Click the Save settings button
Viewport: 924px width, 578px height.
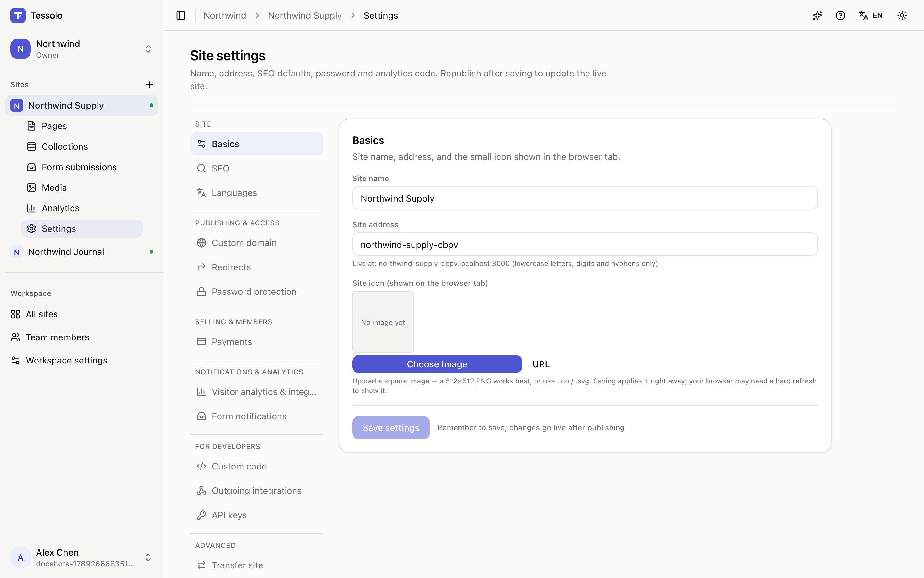[x=391, y=428]
